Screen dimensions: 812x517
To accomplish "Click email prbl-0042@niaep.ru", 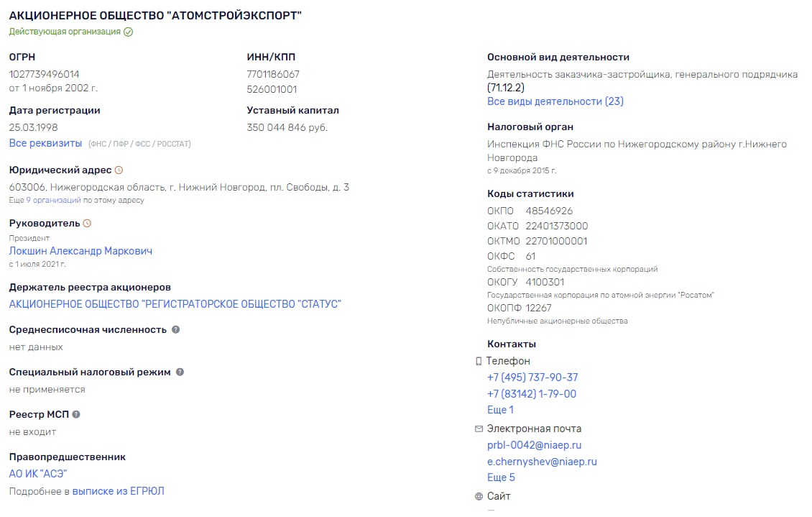I will tap(534, 445).
